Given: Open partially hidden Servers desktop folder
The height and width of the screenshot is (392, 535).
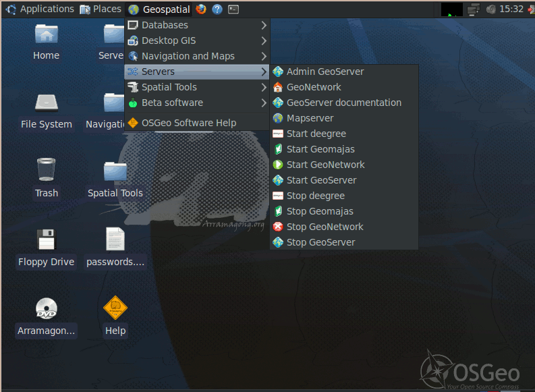Looking at the screenshot, I should [x=113, y=34].
